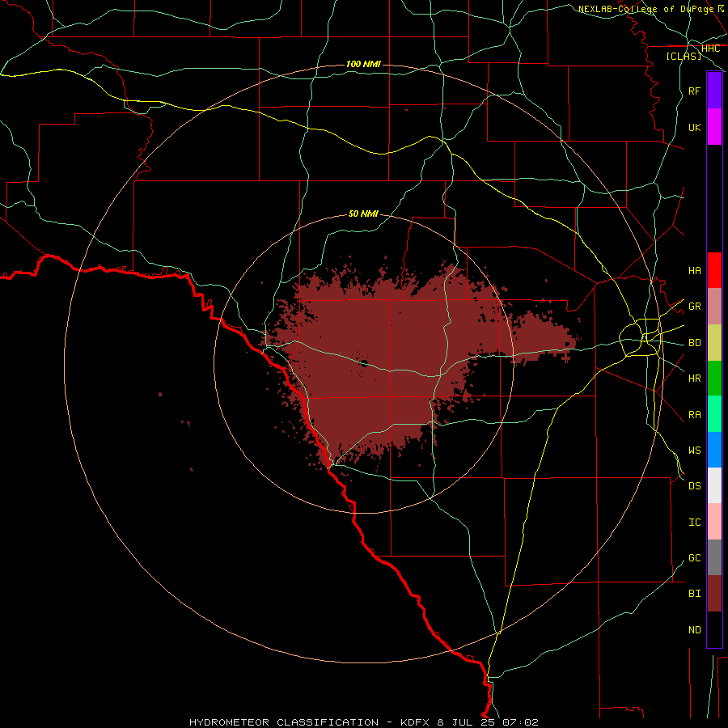The width and height of the screenshot is (728, 728).
Task: Click the HR green legend swatch
Action: point(714,379)
